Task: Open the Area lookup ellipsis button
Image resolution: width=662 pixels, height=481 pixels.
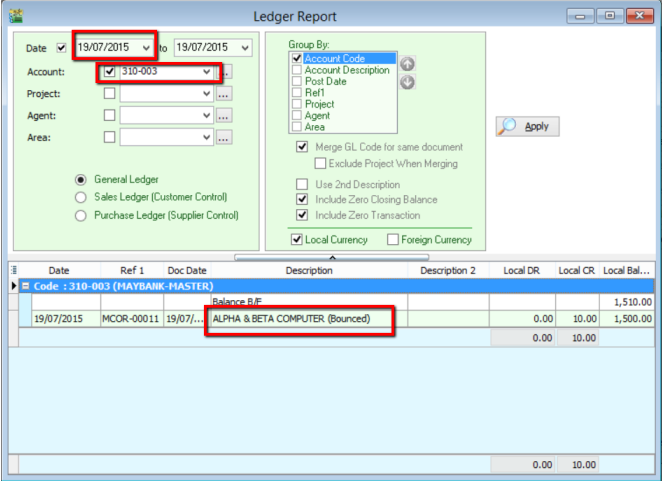Action: [225, 137]
